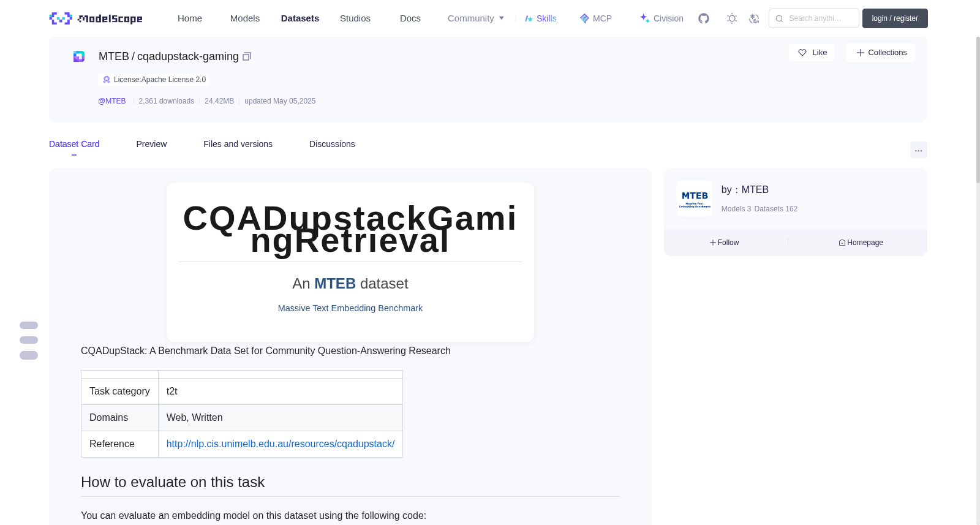The width and height of the screenshot is (980, 525).
Task: Click the middle left-side outline marker
Action: (x=29, y=340)
